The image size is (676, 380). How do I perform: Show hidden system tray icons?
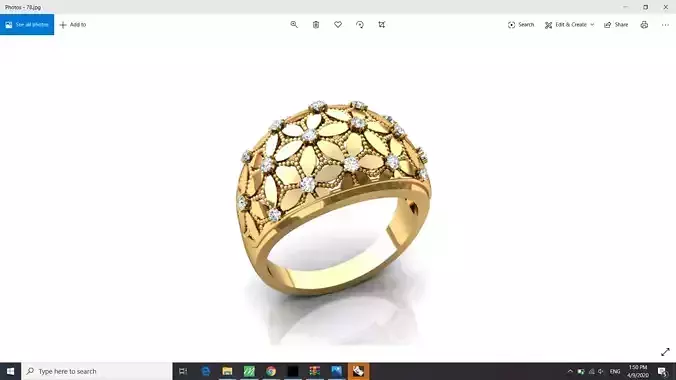[x=570, y=371]
